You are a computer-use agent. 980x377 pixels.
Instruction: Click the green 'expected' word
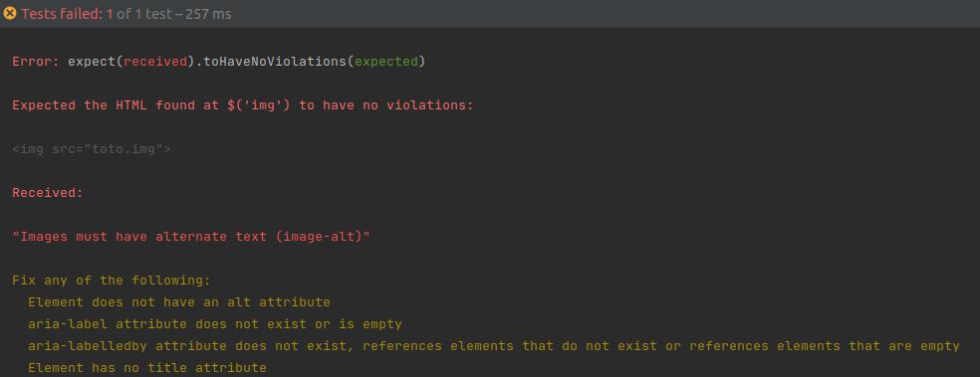tap(386, 62)
